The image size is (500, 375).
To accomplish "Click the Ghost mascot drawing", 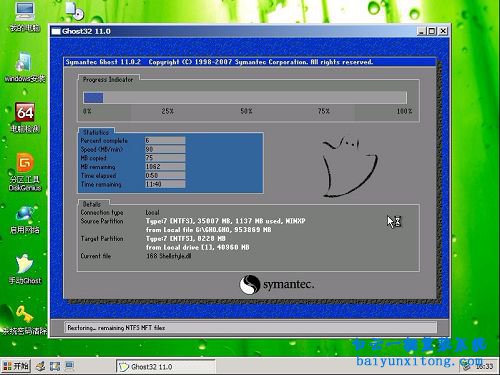I will 349,167.
